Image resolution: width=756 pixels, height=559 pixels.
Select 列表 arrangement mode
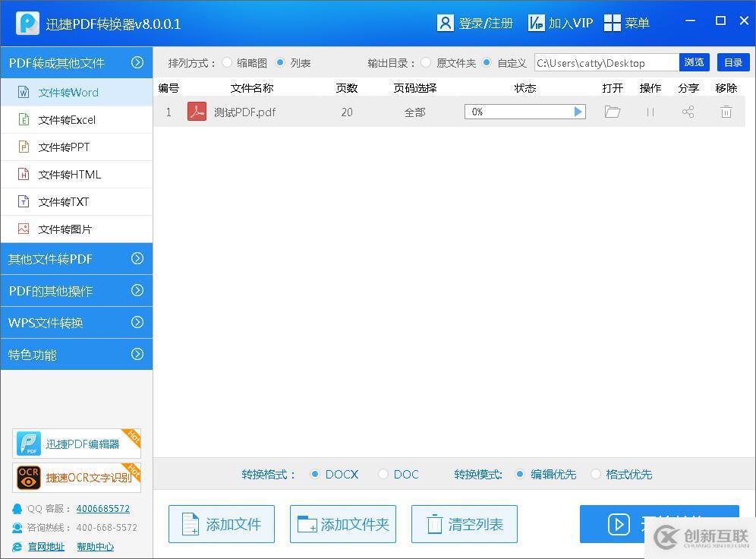point(280,63)
